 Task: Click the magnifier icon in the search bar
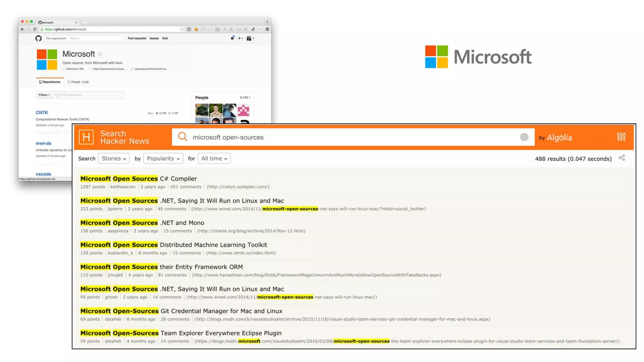point(182,137)
